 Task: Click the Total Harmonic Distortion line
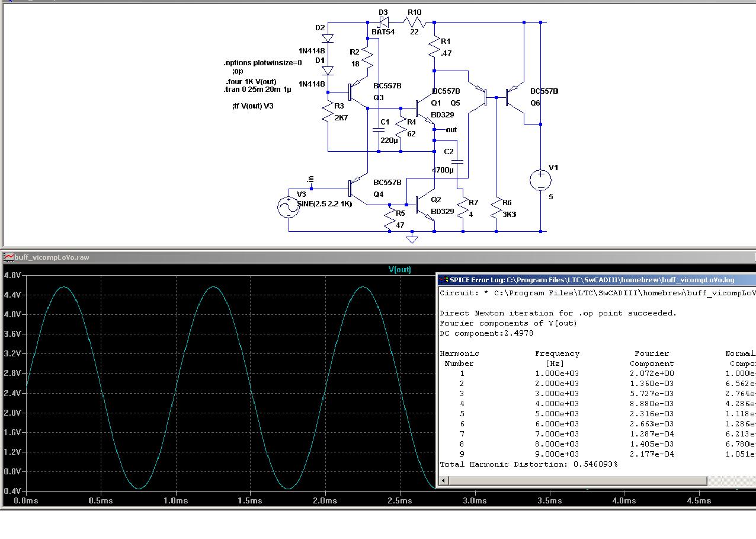point(528,464)
